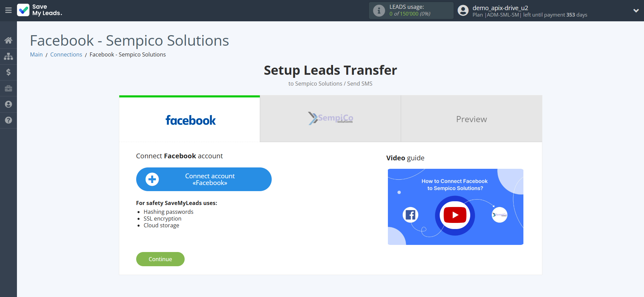
Task: Open billing dollar sidebar icon
Action: coord(8,72)
